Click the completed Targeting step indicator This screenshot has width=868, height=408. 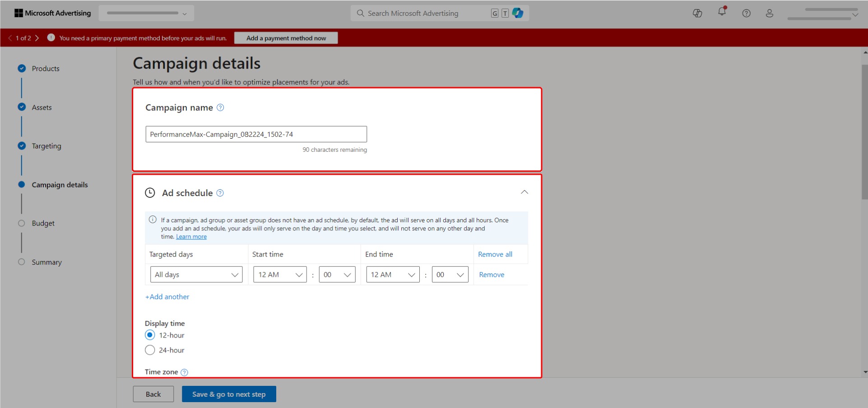(x=22, y=145)
